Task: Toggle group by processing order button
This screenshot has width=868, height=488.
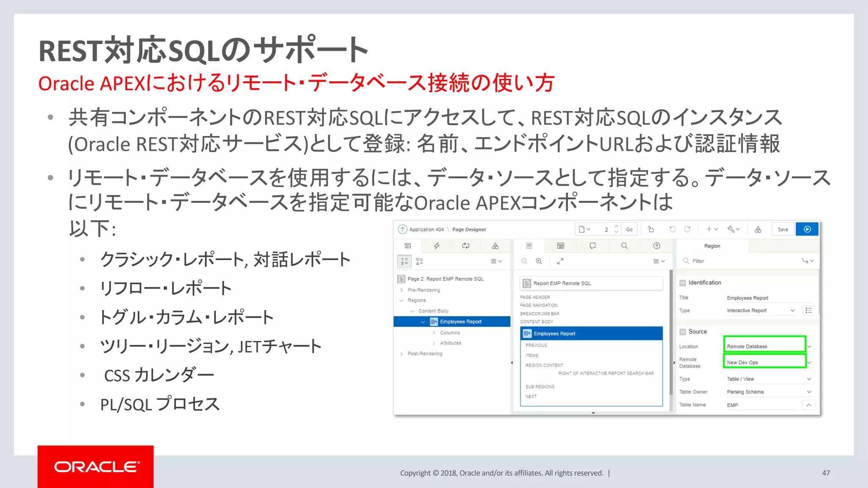Action: (x=404, y=261)
